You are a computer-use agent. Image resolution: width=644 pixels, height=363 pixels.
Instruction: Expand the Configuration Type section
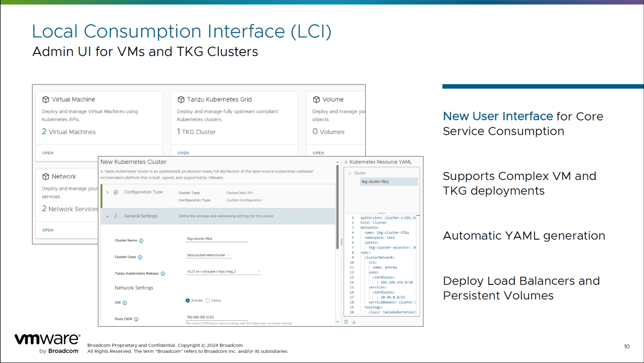click(x=107, y=192)
